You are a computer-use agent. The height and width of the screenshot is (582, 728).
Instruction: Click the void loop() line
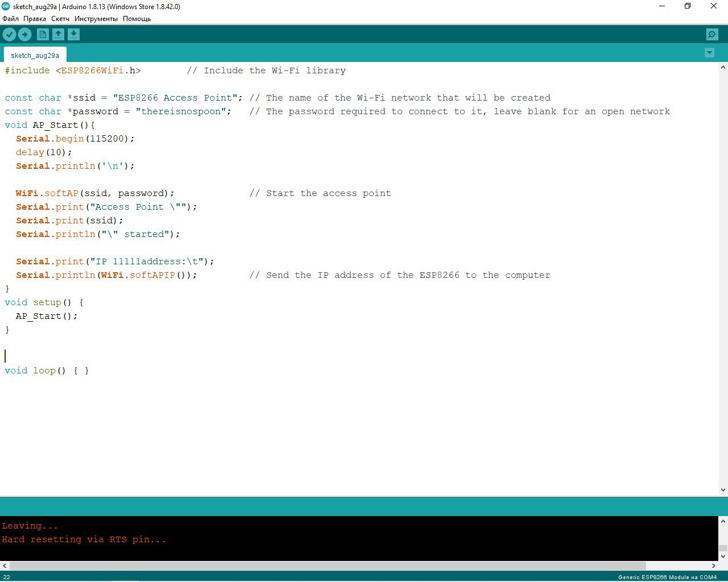tap(47, 371)
